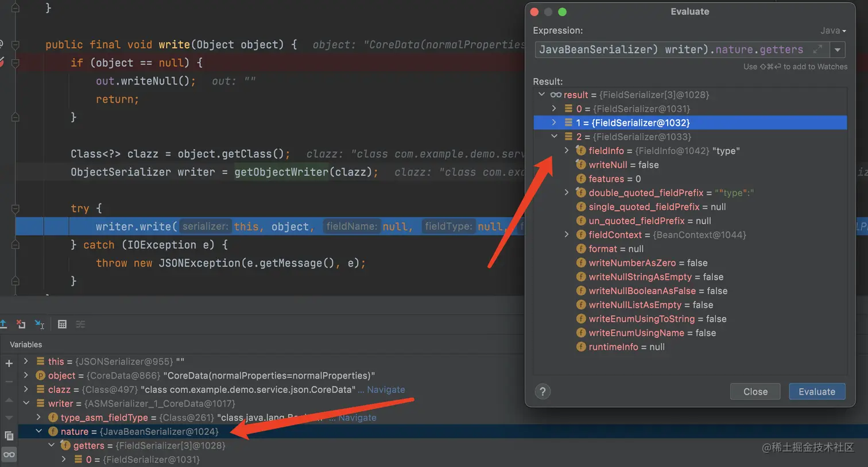Expand the type_asm_fieldType field
The width and height of the screenshot is (868, 467).
[38, 418]
